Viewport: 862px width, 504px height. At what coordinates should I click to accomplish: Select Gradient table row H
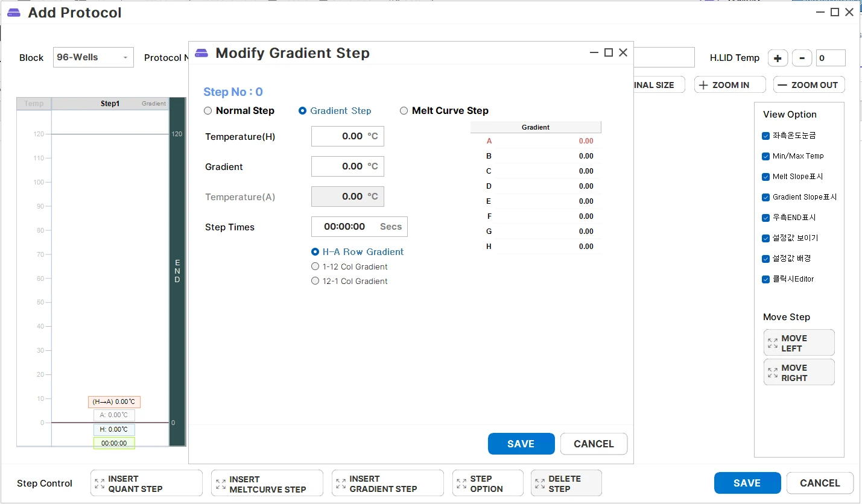(x=536, y=247)
